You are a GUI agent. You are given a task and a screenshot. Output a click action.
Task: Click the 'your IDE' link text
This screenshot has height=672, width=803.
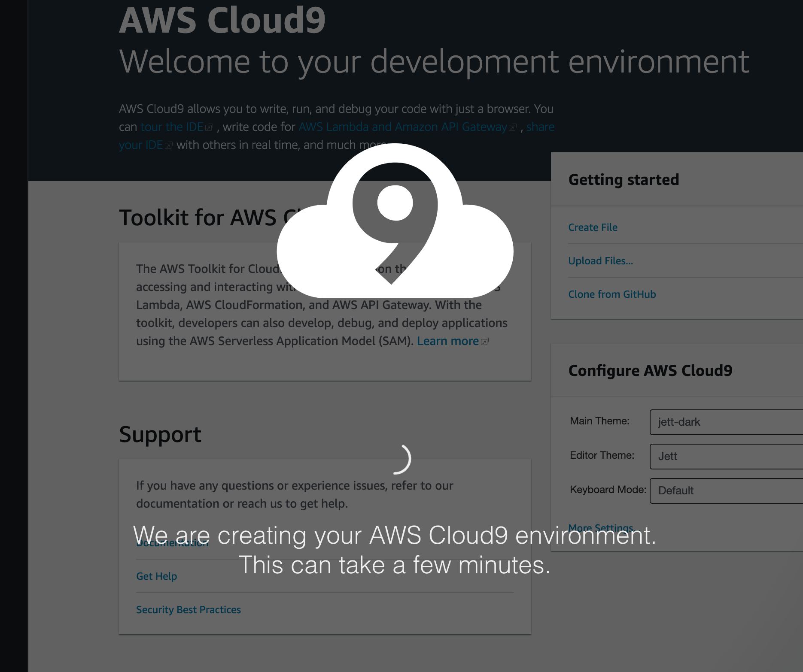(141, 145)
